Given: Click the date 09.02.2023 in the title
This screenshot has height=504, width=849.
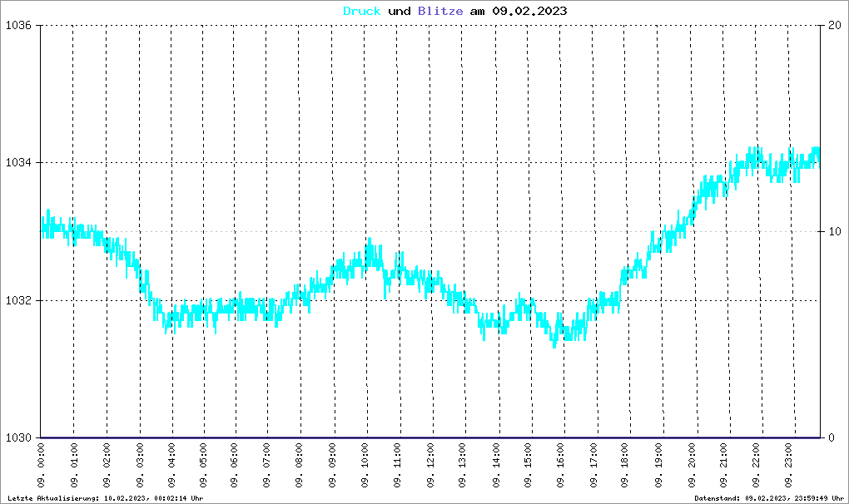Looking at the screenshot, I should click(529, 11).
